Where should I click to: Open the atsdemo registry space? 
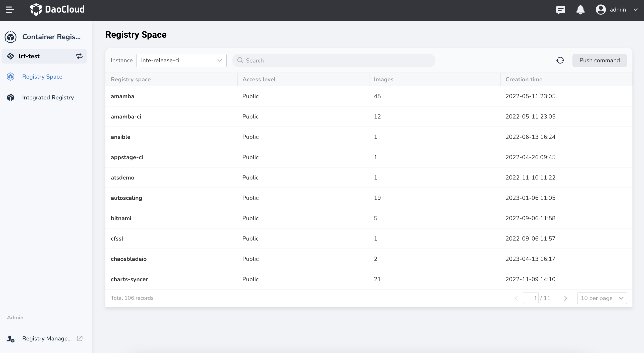tap(122, 178)
